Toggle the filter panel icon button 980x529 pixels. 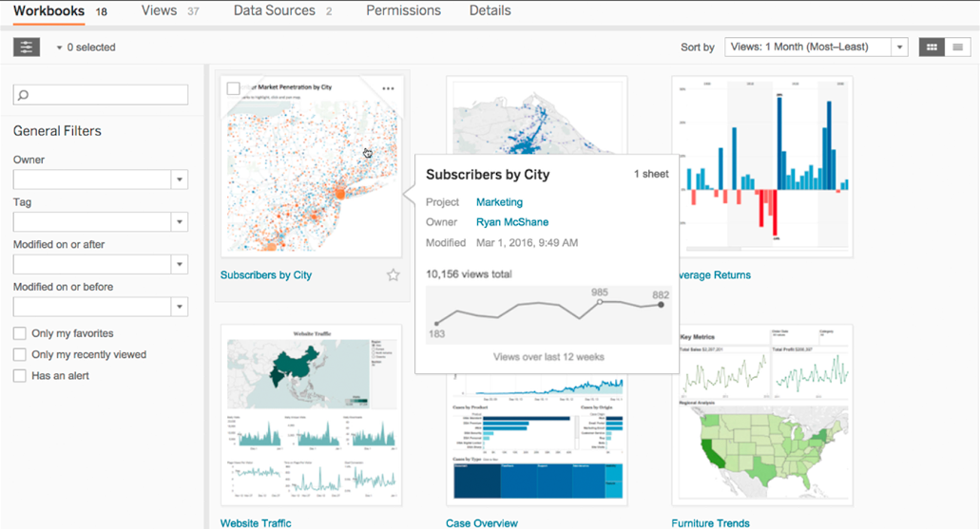point(27,47)
